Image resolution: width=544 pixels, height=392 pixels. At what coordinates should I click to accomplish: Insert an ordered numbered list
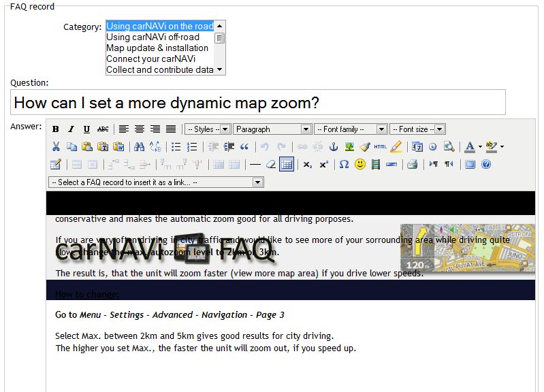tap(192, 147)
